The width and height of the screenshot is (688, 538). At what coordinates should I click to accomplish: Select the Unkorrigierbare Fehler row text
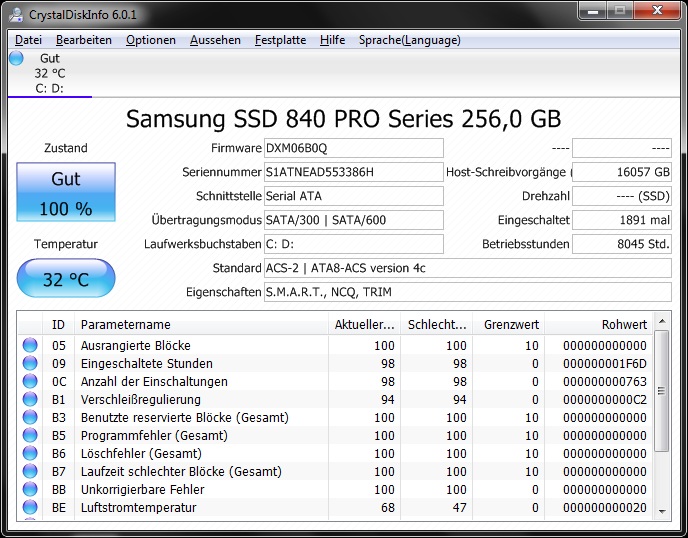click(x=143, y=489)
